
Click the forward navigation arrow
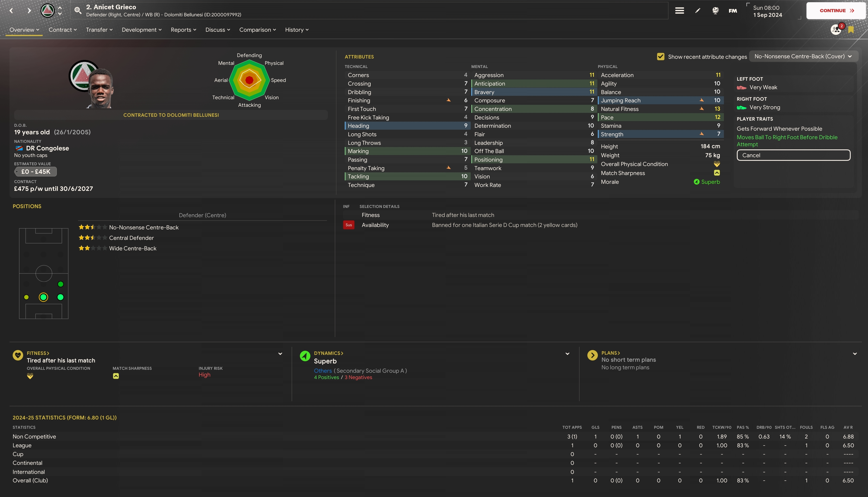pos(29,10)
